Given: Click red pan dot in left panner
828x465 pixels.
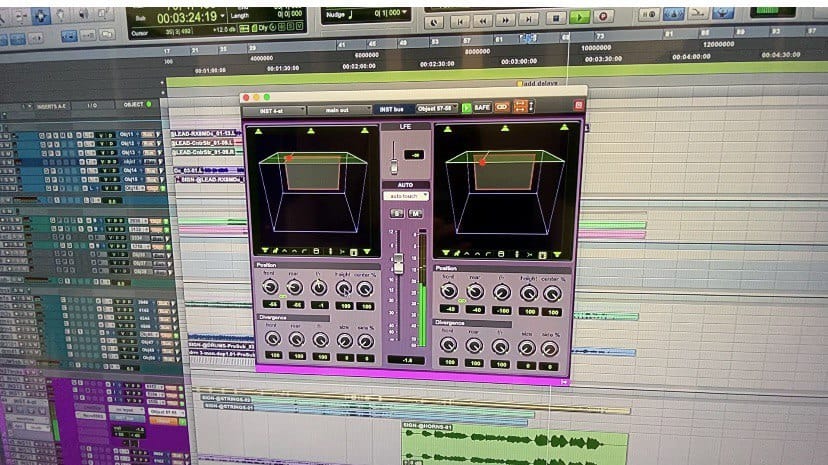Looking at the screenshot, I should coord(290,157).
